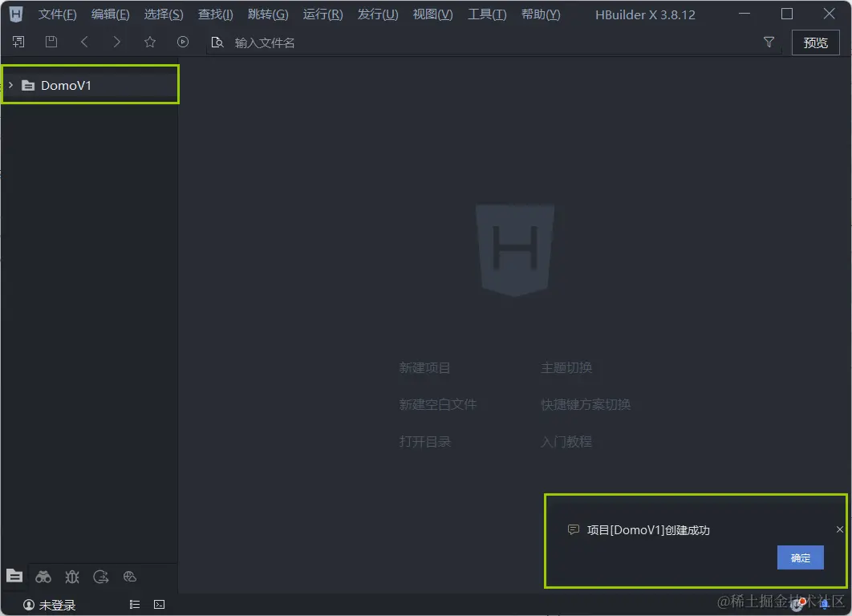Click the 确定 button in notification
The height and width of the screenshot is (616, 852).
[801, 558]
